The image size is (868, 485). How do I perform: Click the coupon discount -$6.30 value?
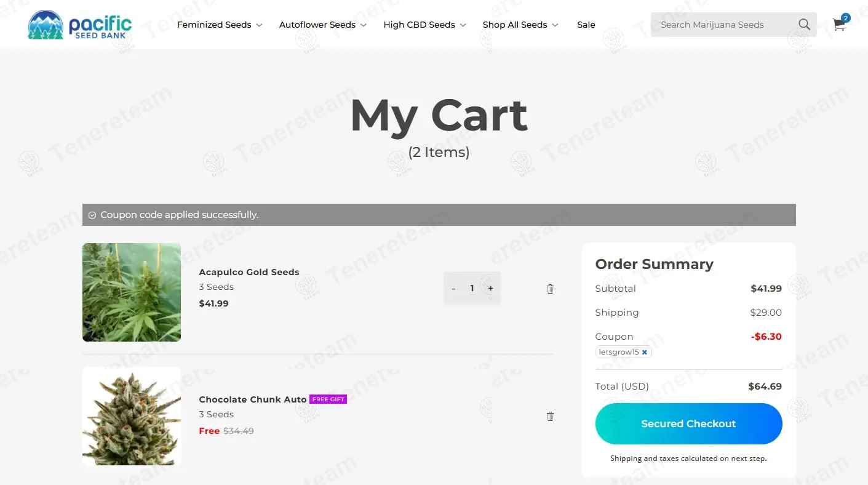point(766,337)
